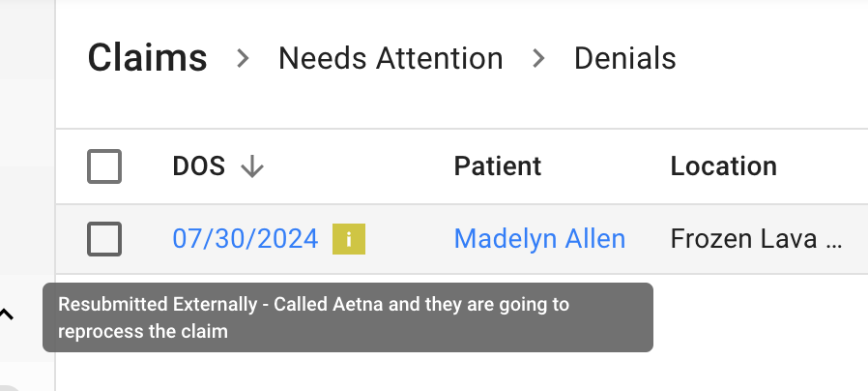
Task: Go back to Claims in the breadcrumb
Action: pos(147,58)
